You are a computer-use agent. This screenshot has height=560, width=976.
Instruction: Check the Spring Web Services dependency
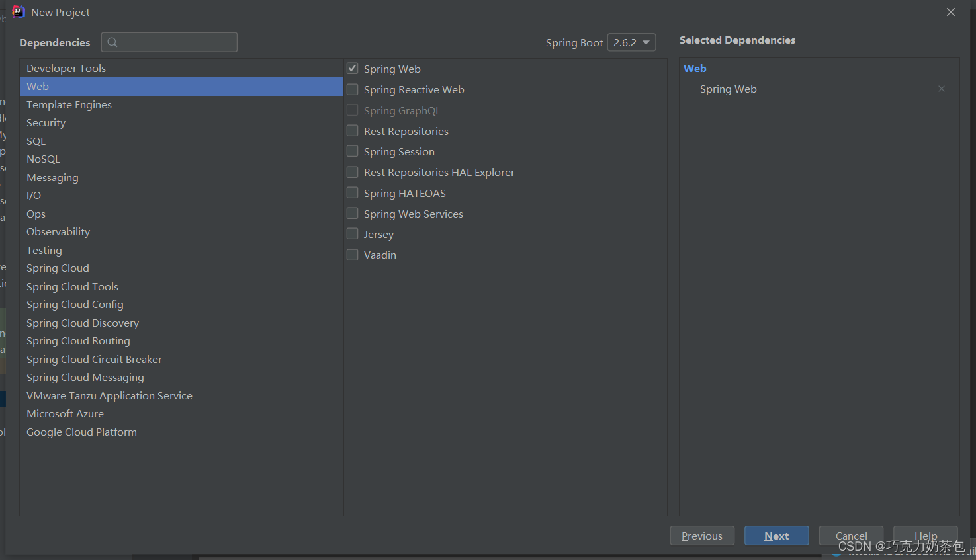[x=352, y=213]
